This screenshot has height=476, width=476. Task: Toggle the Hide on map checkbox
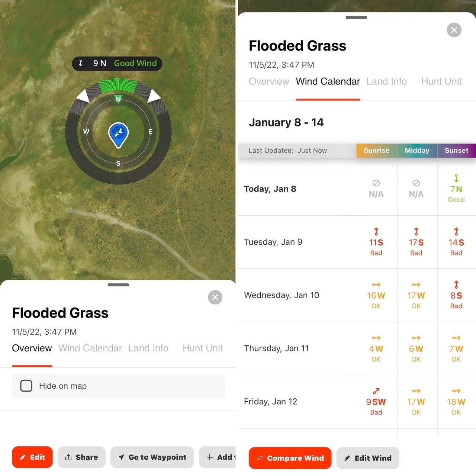click(26, 386)
